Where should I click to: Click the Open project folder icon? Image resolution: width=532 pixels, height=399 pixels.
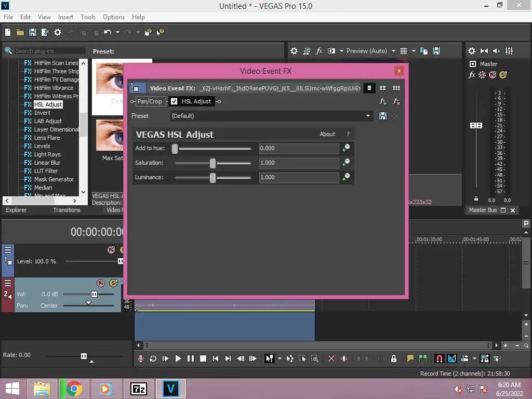(20, 32)
